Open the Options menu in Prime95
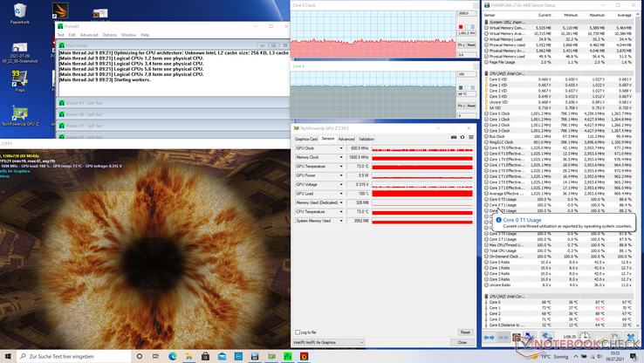Screen dimensions: 644x363 [110, 35]
